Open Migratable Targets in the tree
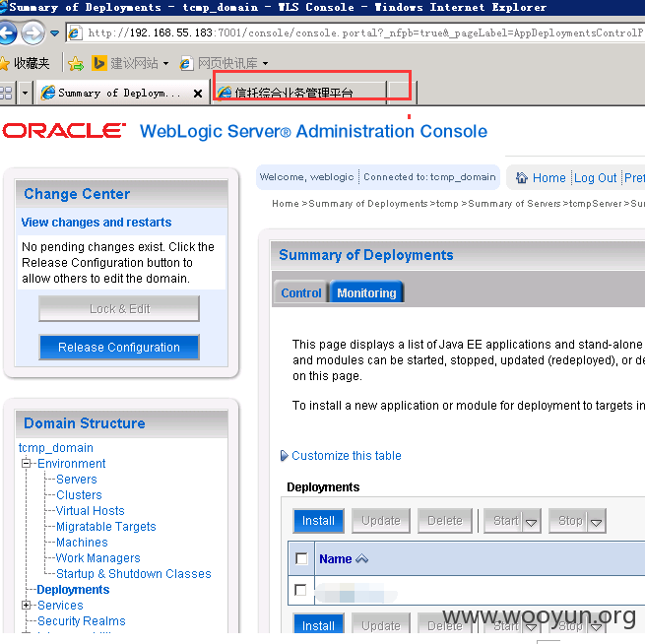 pos(106,527)
